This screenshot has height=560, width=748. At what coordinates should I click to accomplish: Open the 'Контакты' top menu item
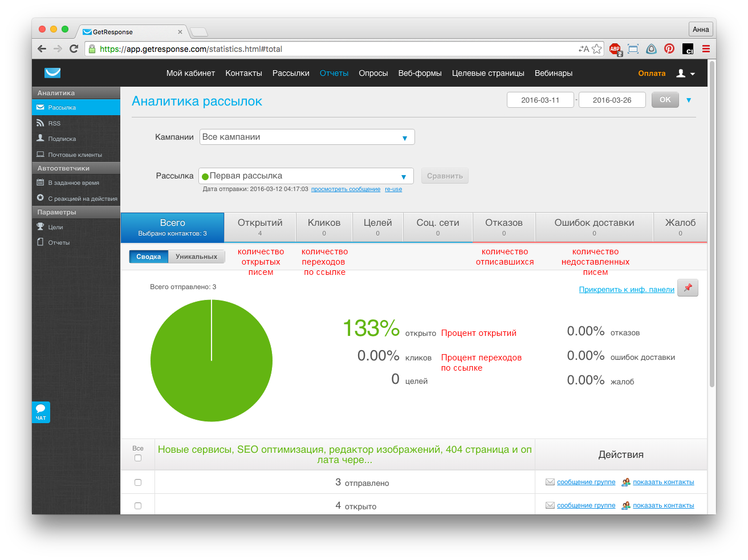[x=243, y=74]
